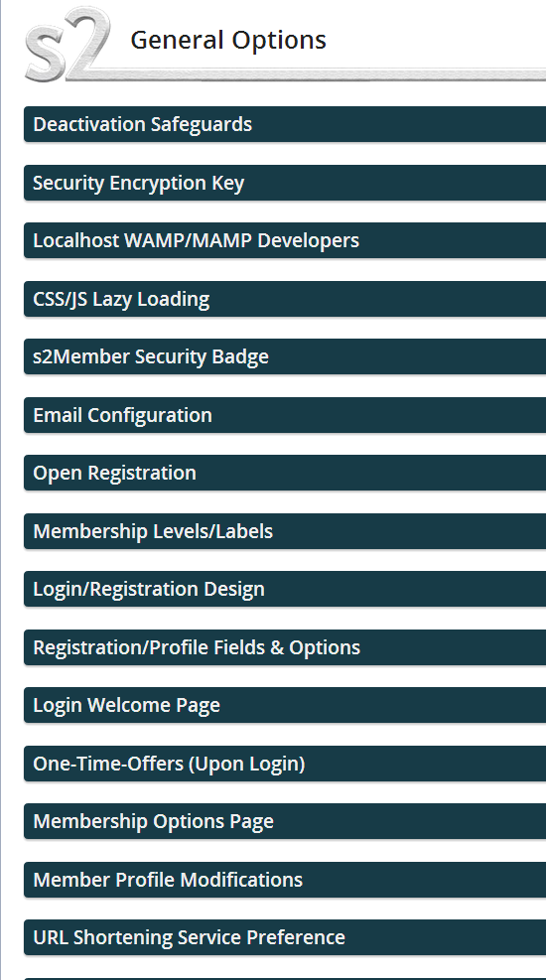Image resolution: width=546 pixels, height=980 pixels.
Task: Open the Membership Options Page section
Action: point(285,821)
